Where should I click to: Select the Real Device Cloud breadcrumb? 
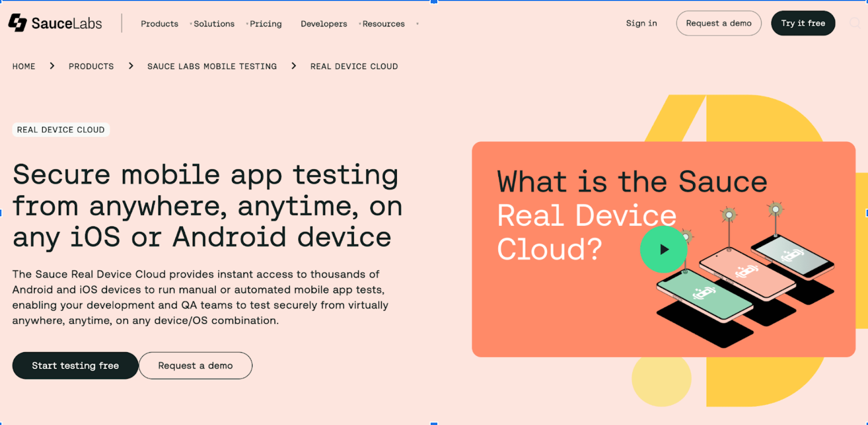click(354, 66)
